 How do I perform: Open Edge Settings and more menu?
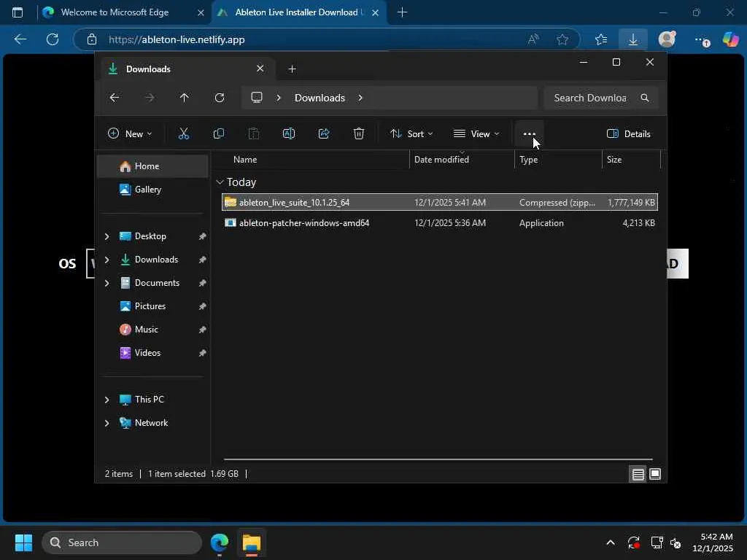(702, 40)
